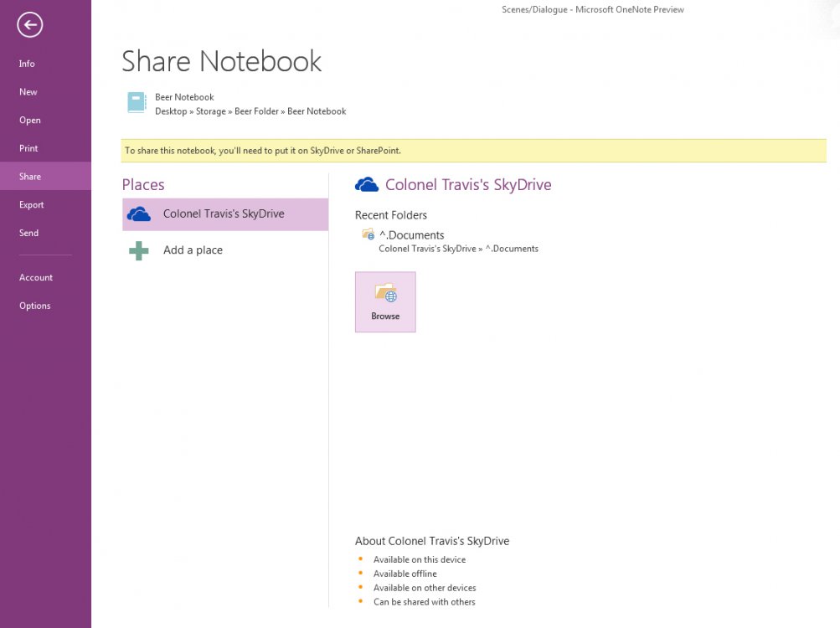Image resolution: width=840 pixels, height=628 pixels.
Task: Click the About Colonel Travis's SkyDrive heading
Action: (x=432, y=541)
